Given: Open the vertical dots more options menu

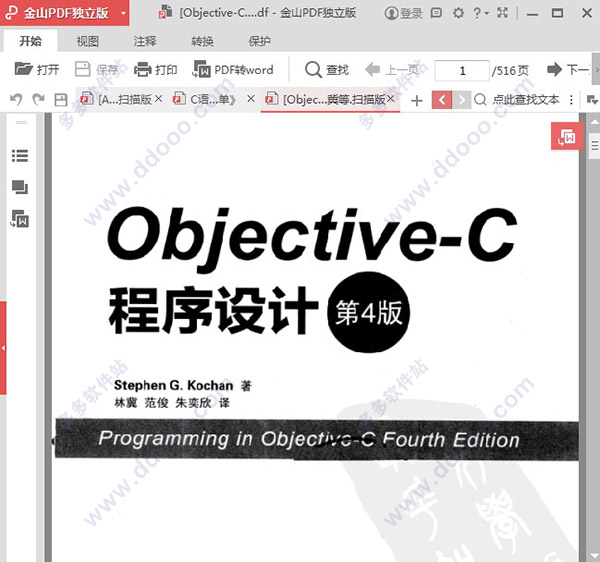Looking at the screenshot, I should coord(571,100).
